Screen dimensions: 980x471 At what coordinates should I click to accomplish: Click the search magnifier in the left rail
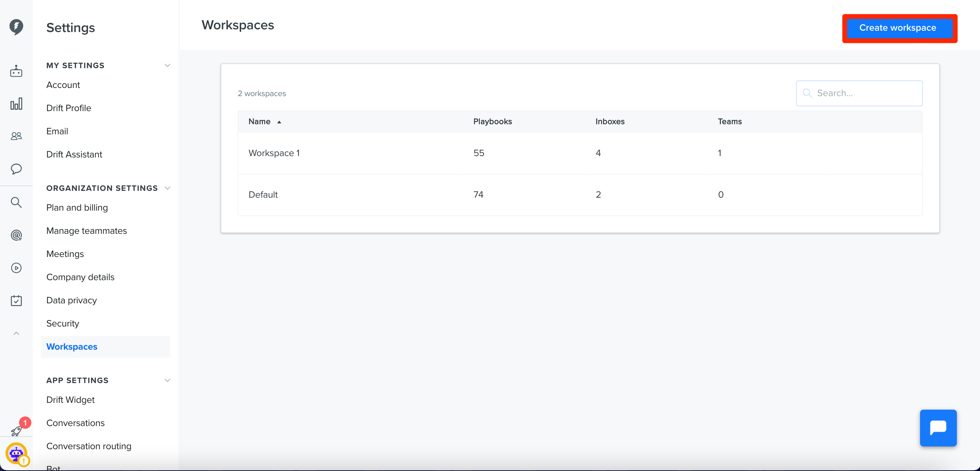pyautogui.click(x=16, y=202)
